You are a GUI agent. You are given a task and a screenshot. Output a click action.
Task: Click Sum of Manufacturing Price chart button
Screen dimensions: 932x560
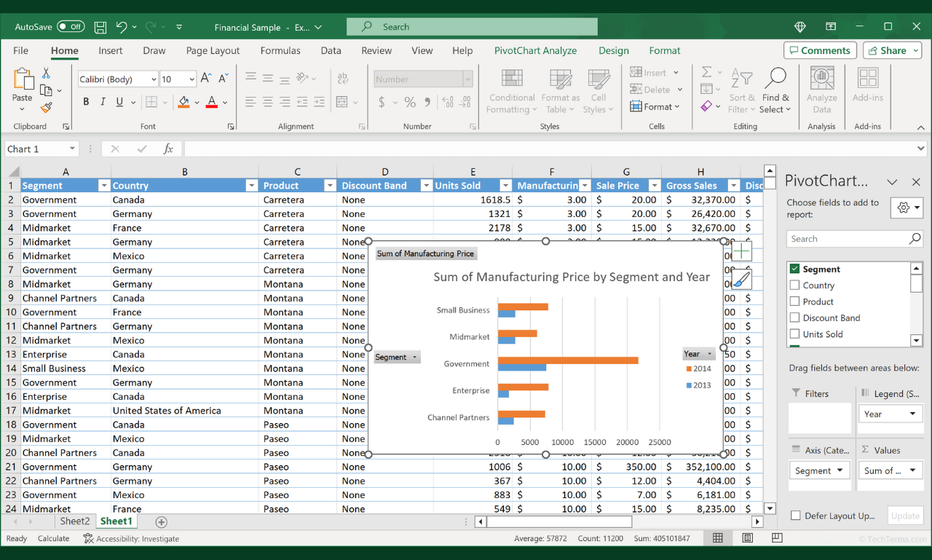(x=426, y=253)
